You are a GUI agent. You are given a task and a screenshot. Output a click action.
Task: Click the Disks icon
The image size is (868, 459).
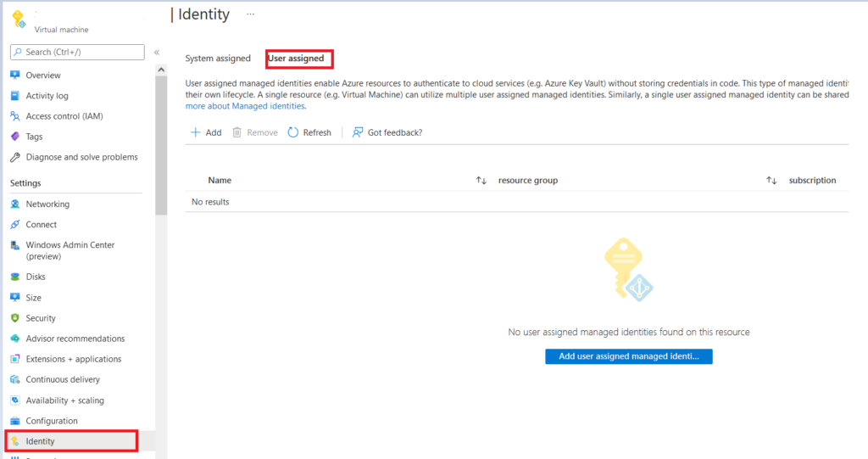point(15,277)
